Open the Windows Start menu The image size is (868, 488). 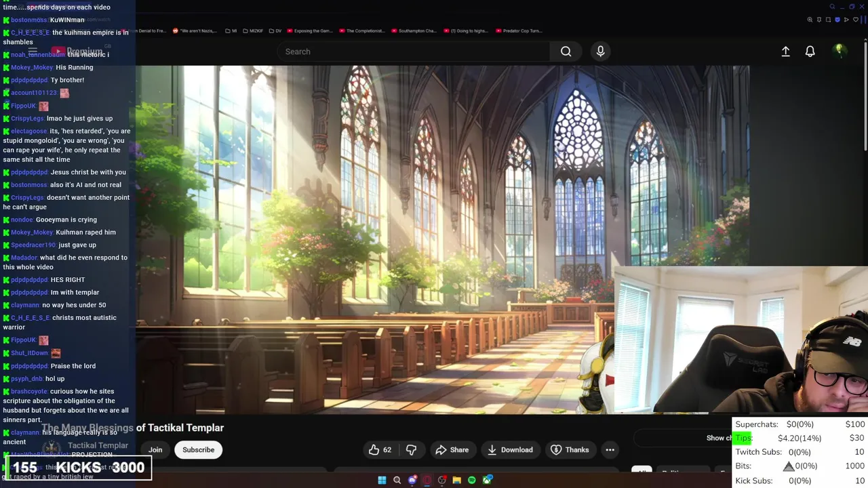(x=382, y=480)
